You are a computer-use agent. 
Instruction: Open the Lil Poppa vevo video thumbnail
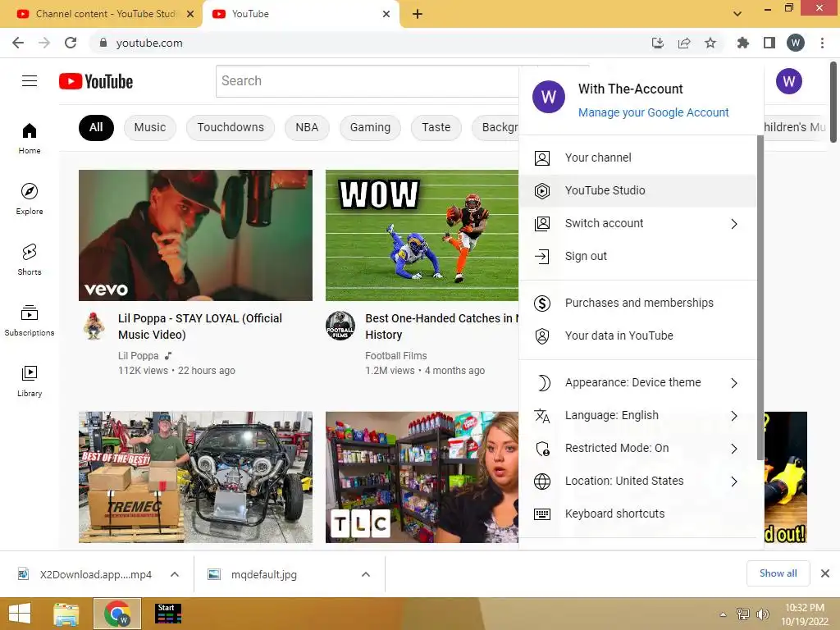coord(195,235)
